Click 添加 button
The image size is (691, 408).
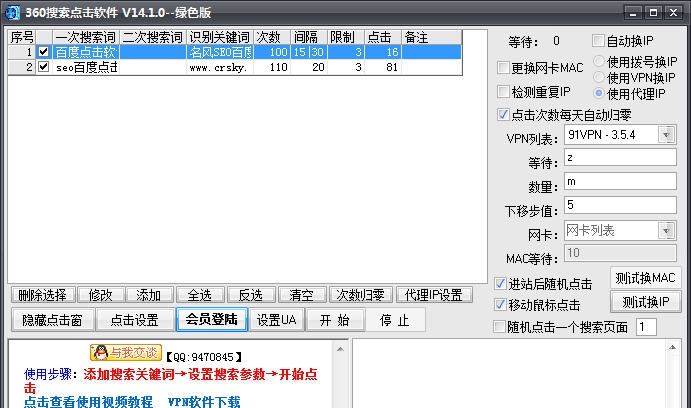[x=149, y=295]
